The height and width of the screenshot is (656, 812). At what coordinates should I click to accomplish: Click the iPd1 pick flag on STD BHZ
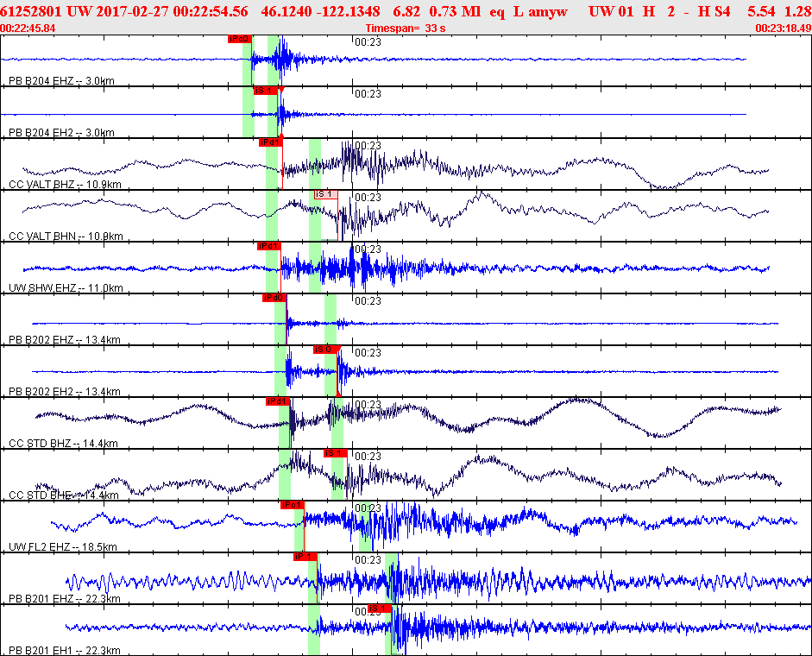point(278,401)
